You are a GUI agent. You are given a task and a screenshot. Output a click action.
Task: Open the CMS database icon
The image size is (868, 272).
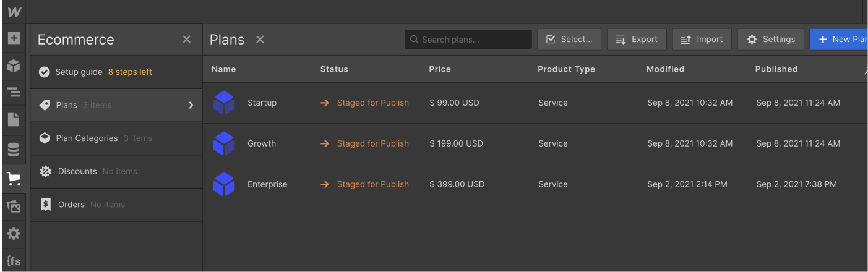point(14,149)
